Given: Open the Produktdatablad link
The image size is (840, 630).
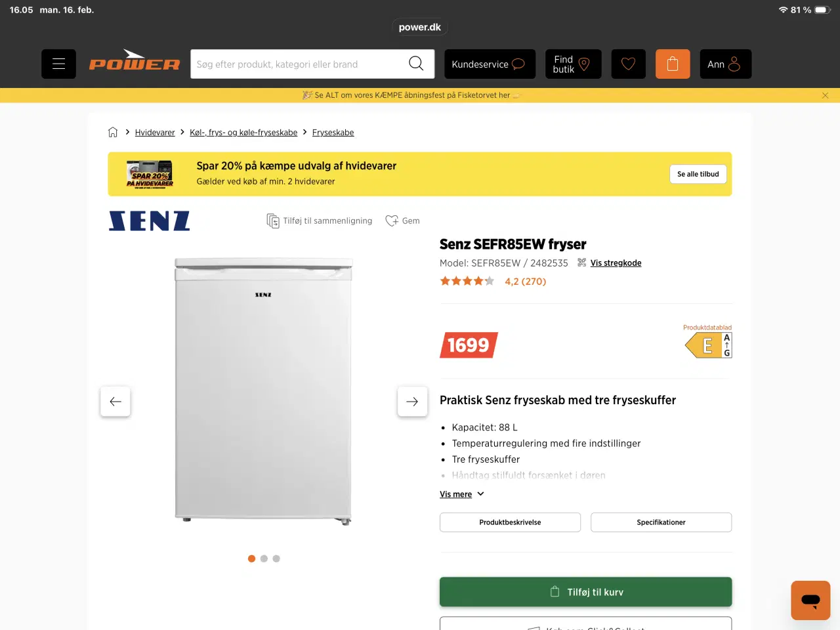Looking at the screenshot, I should (x=707, y=327).
